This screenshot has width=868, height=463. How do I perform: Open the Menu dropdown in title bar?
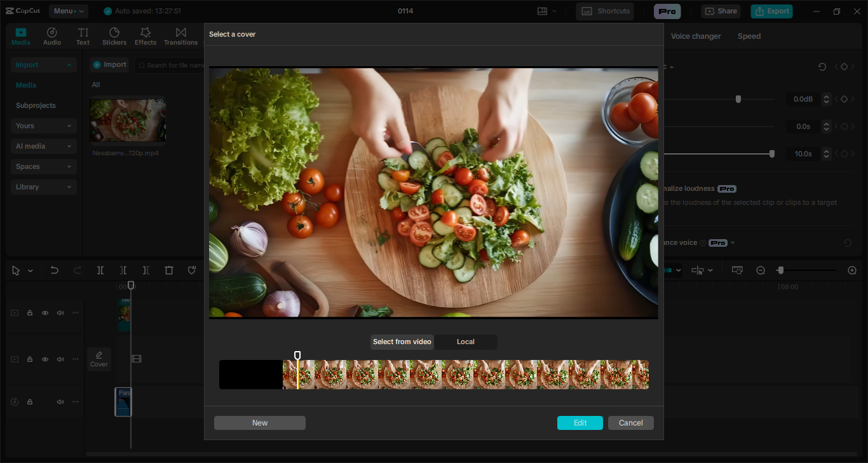[68, 11]
